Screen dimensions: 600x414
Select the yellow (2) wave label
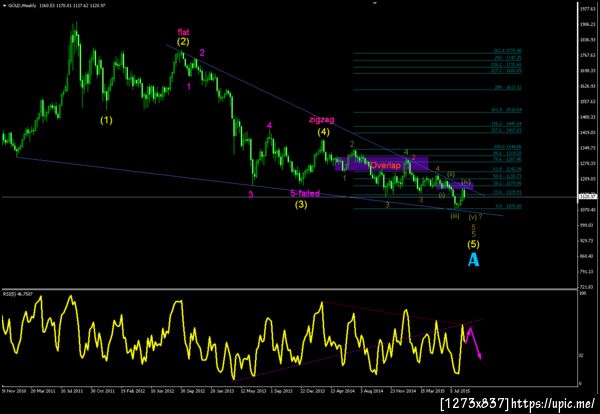(x=183, y=42)
